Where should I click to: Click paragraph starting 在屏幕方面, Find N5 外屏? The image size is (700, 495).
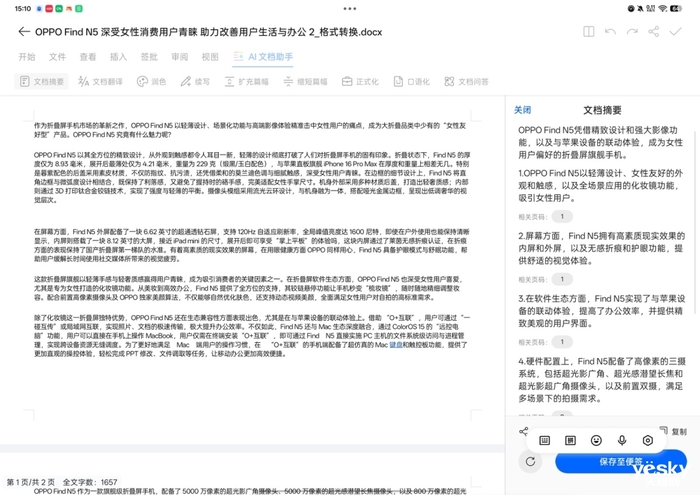251,245
